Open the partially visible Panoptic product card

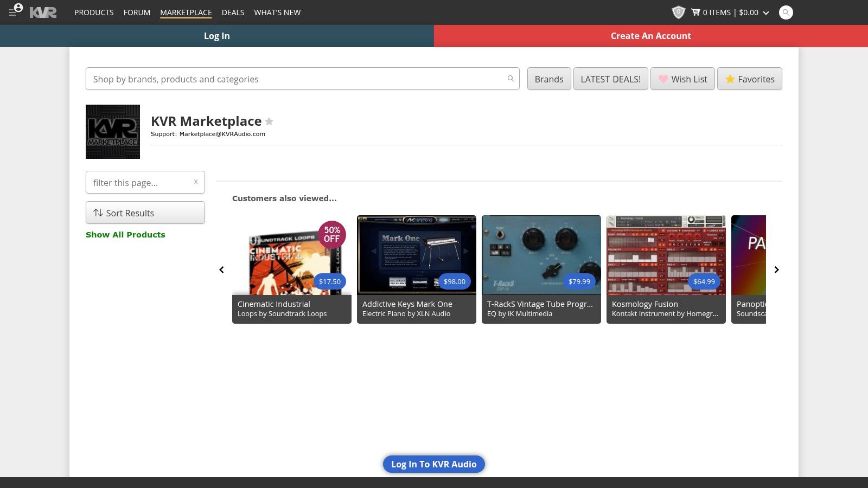(749, 269)
